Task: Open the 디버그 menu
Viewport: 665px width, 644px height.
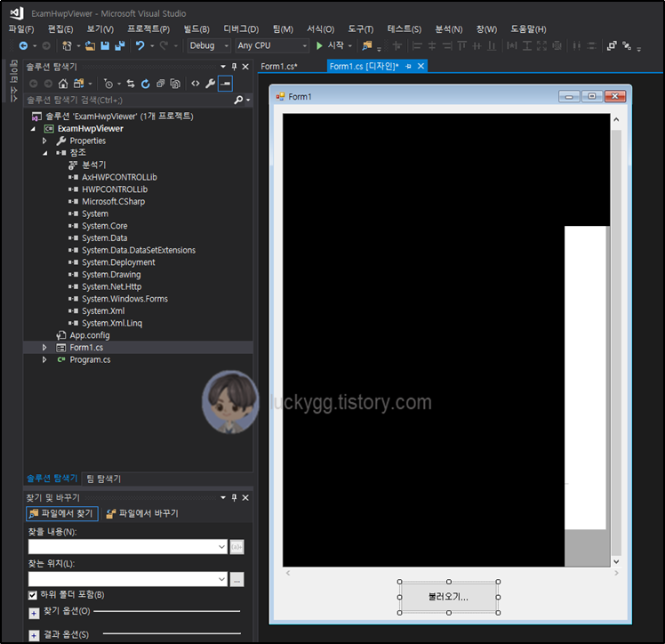Action: click(x=241, y=29)
